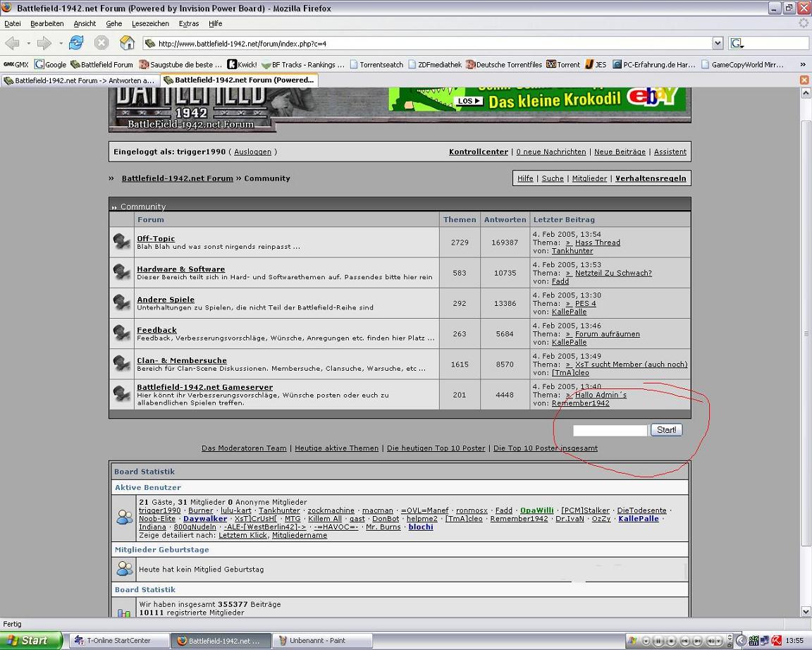Open the Kwick! bookmark
This screenshot has width=812, height=650.
(x=242, y=65)
